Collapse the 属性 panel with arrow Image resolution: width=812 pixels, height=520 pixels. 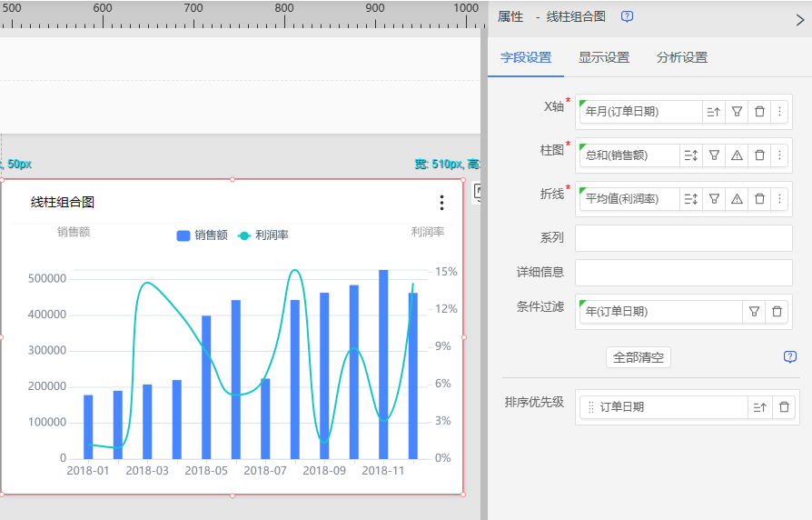coord(799,19)
